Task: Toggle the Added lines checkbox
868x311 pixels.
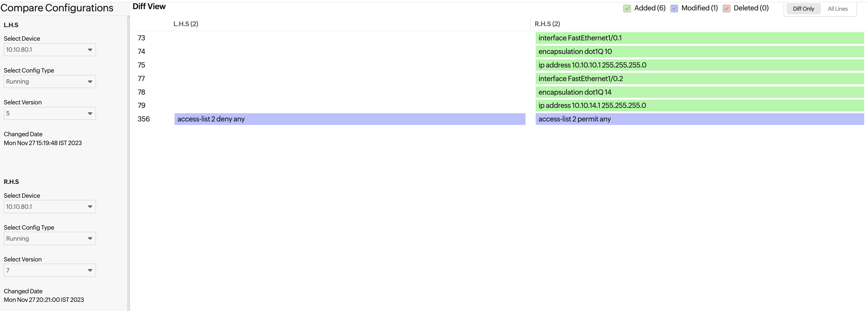Action: tap(627, 9)
